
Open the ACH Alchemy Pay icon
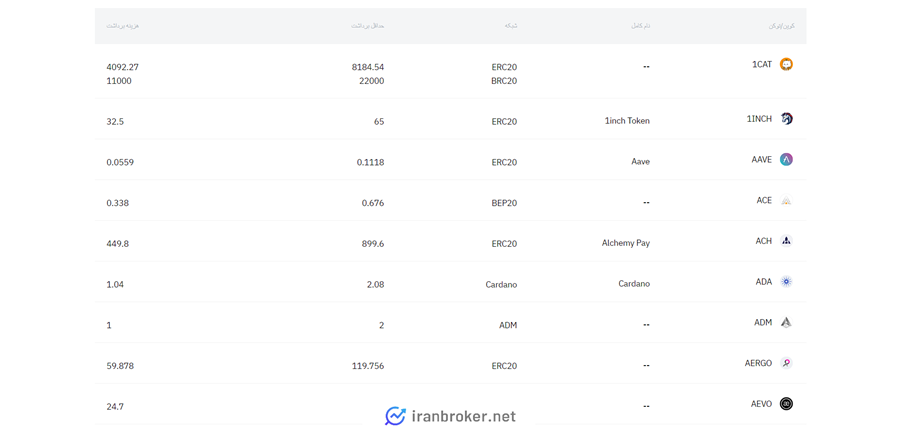pyautogui.click(x=786, y=241)
